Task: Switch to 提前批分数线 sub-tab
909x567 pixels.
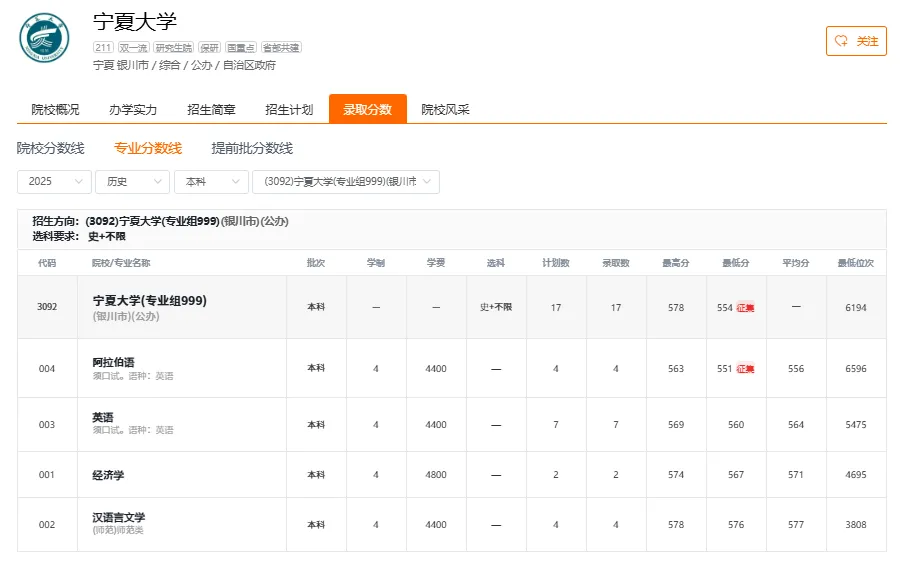Action: click(252, 148)
